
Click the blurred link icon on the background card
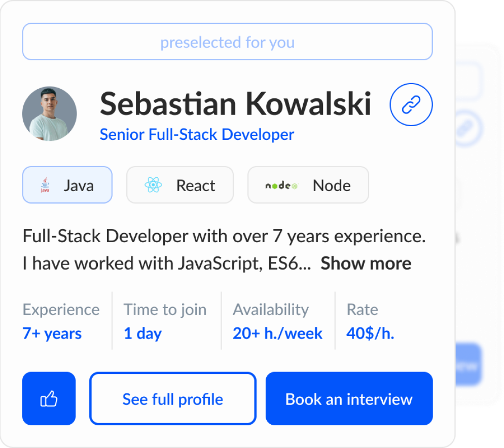[467, 129]
